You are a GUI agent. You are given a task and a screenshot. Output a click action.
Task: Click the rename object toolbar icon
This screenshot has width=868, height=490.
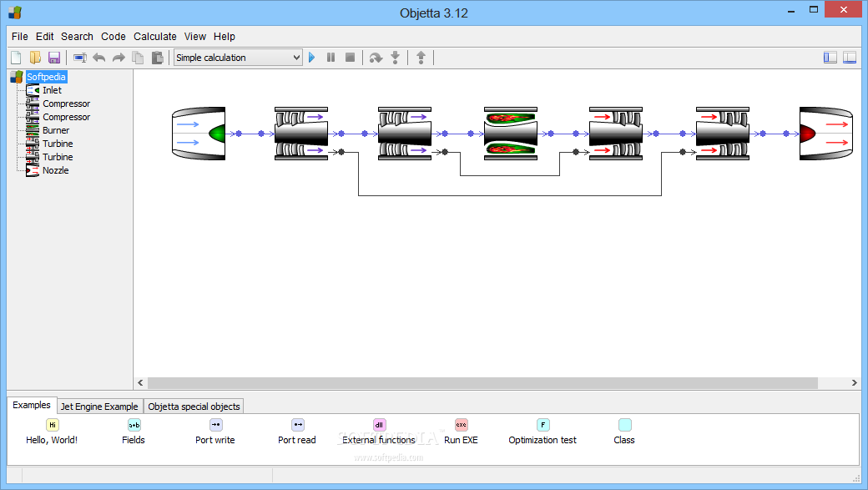point(80,58)
